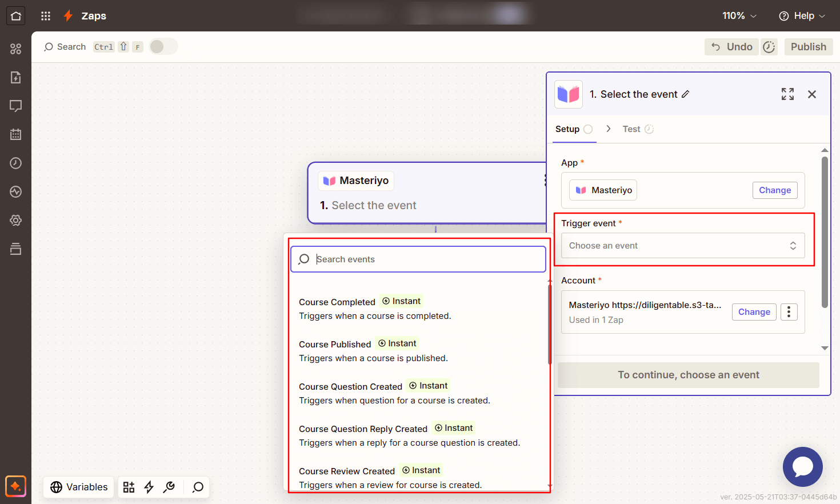Toggle the switch beside the Search bar
Screen dimensions: 840x504
[x=163, y=47]
